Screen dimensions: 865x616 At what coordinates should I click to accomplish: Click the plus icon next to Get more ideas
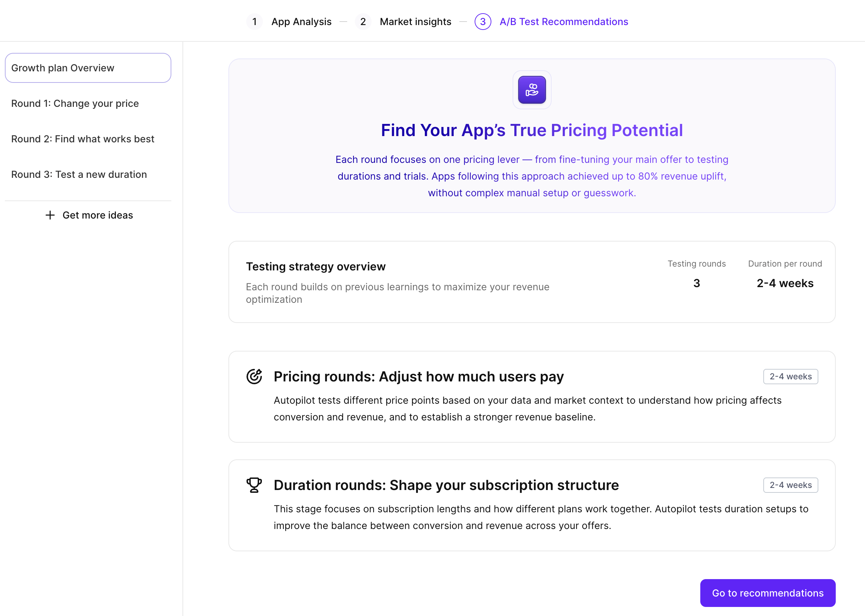point(50,215)
